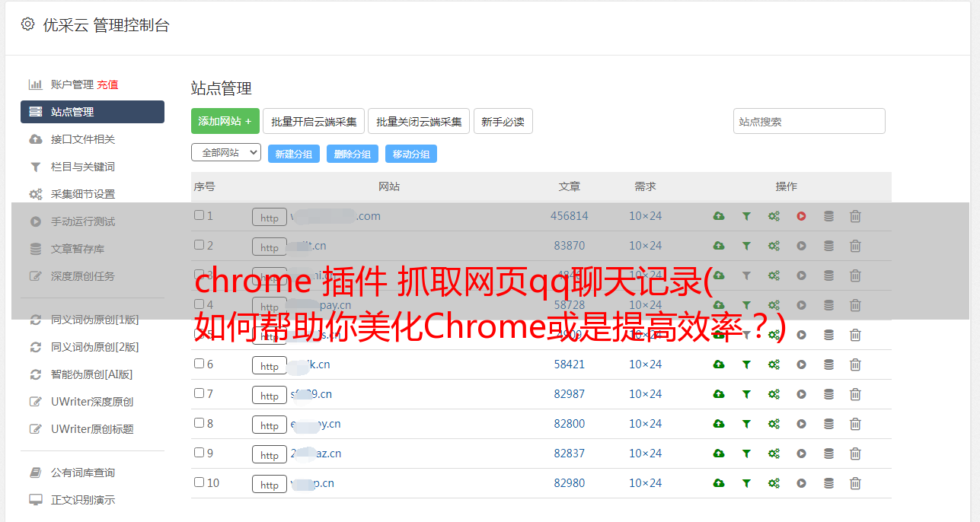980x522 pixels.
Task: Tick the checkbox for site row 6
Action: coord(199,364)
